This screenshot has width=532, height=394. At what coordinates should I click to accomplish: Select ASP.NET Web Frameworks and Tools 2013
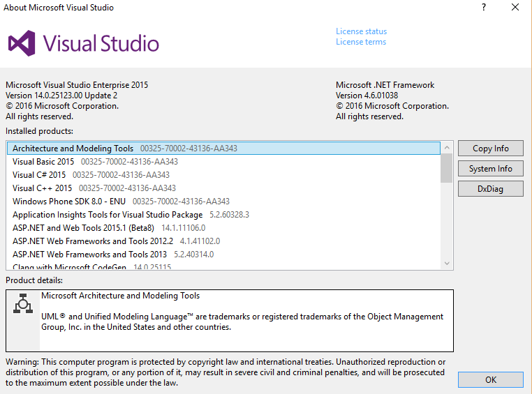89,255
